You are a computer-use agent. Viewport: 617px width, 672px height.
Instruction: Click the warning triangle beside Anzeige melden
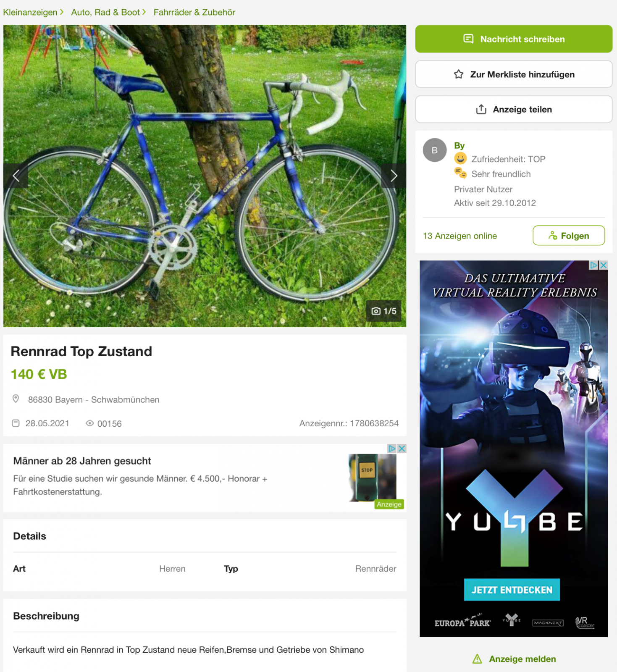[477, 659]
